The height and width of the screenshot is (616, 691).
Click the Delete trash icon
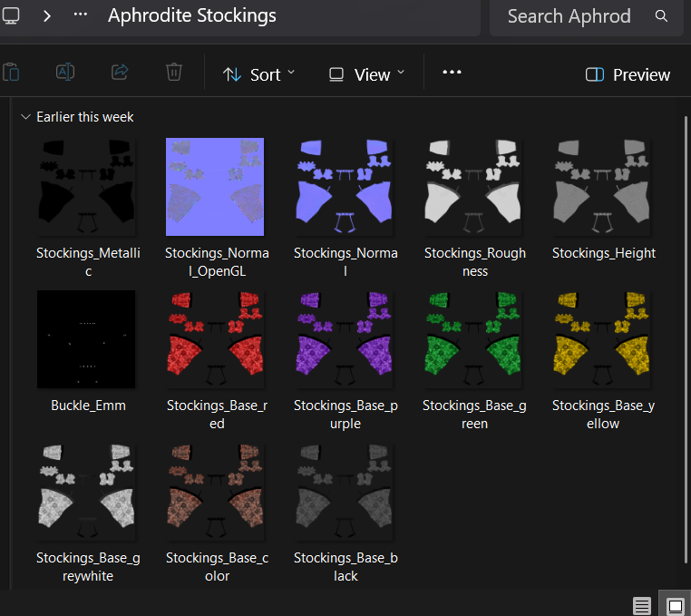(173, 72)
